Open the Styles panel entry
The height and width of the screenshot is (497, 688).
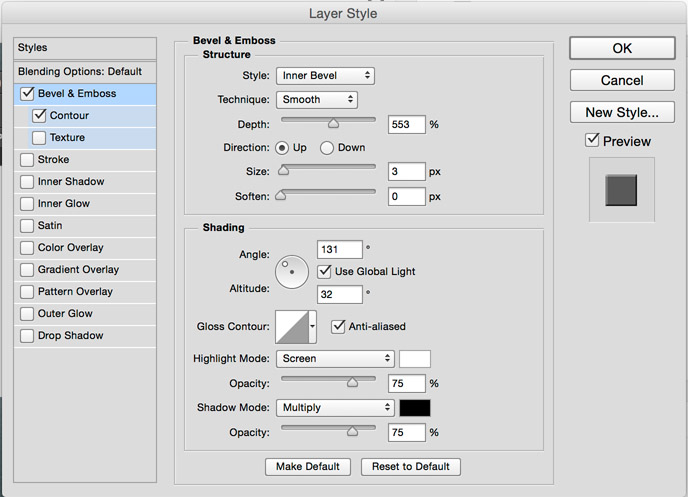coord(85,48)
